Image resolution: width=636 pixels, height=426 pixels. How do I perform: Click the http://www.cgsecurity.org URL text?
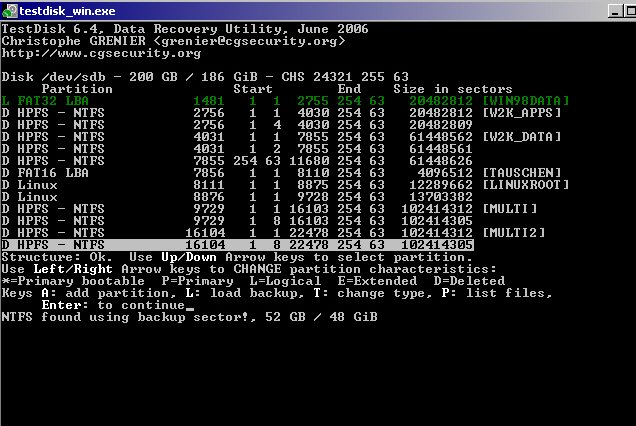coord(101,53)
